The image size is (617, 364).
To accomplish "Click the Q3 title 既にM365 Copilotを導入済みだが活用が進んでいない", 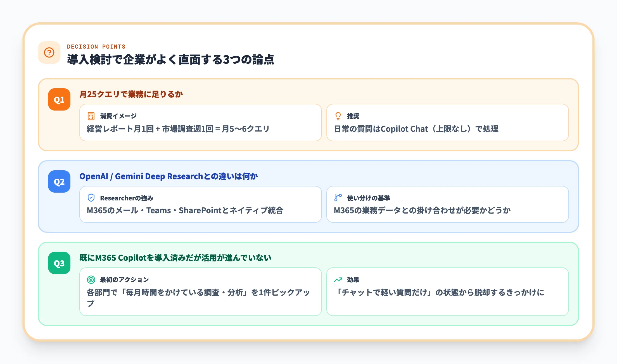I will [x=175, y=258].
